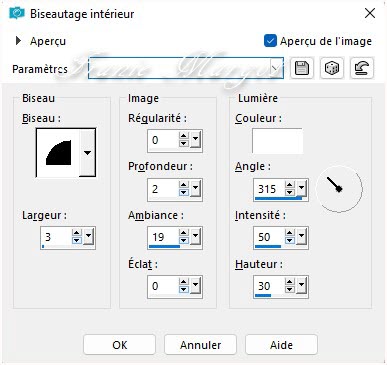The image size is (387, 365).
Task: Open the Paramètres presets dropdown
Action: (x=275, y=68)
